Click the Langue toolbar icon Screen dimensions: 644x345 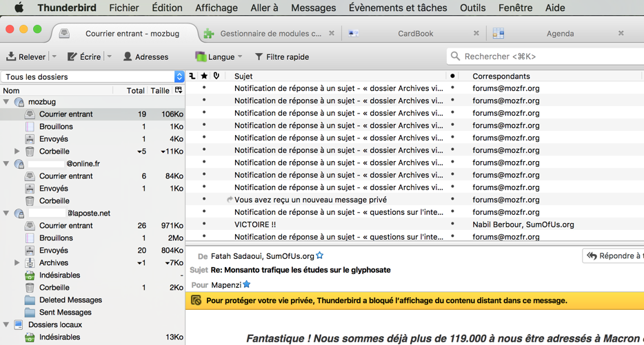coord(201,56)
